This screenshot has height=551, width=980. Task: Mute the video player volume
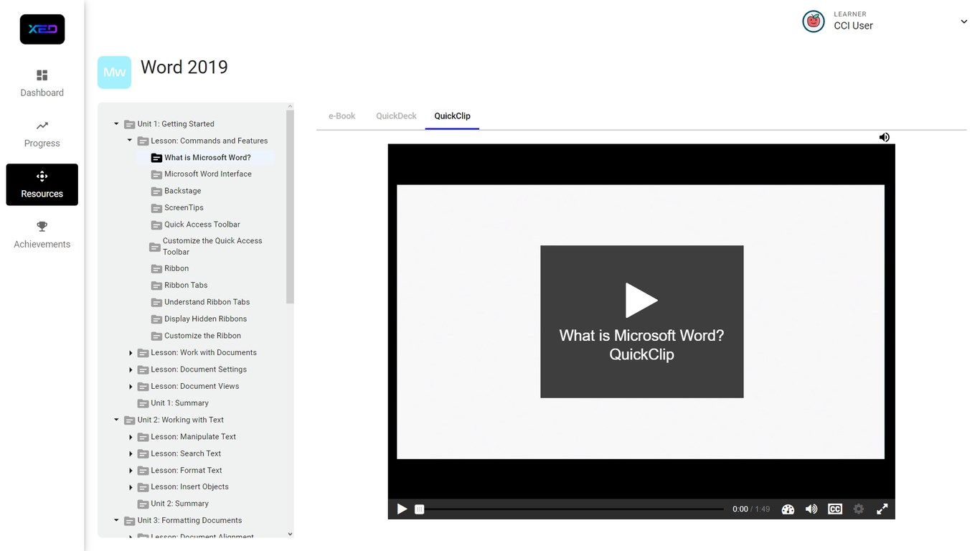coord(811,509)
